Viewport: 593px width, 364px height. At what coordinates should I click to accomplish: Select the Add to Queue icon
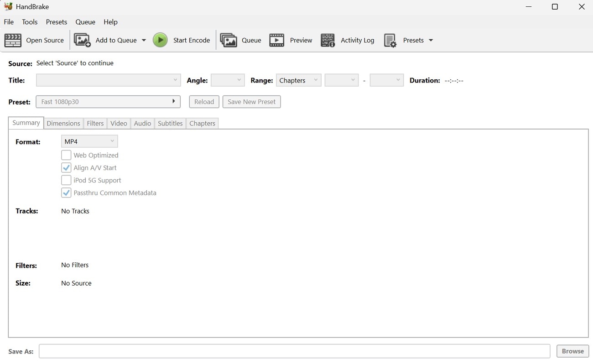(x=82, y=40)
